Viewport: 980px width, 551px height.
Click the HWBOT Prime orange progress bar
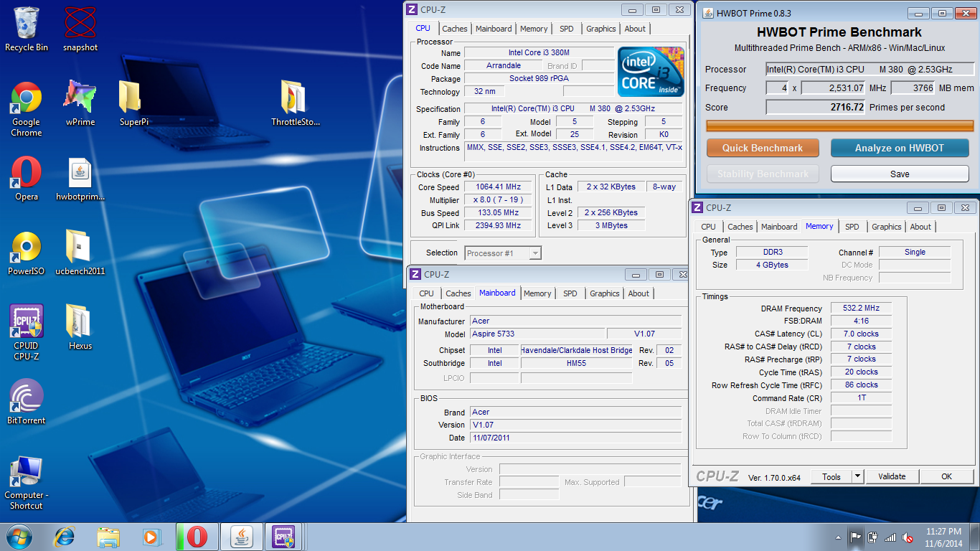pos(839,126)
